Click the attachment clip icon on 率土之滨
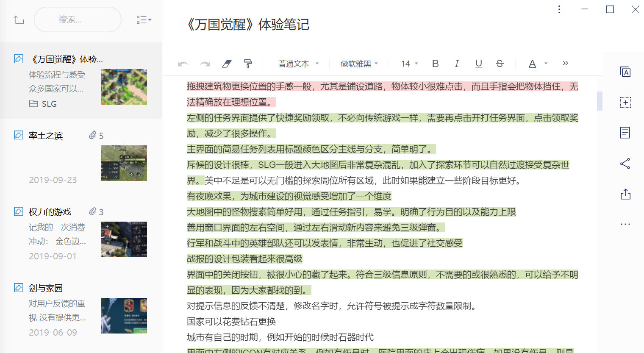This screenshot has width=644, height=353. click(x=92, y=135)
